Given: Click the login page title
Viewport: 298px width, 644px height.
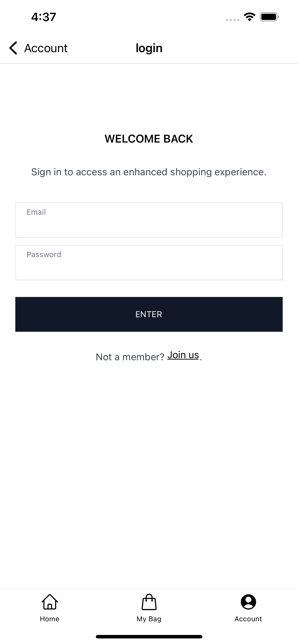Looking at the screenshot, I should (149, 48).
